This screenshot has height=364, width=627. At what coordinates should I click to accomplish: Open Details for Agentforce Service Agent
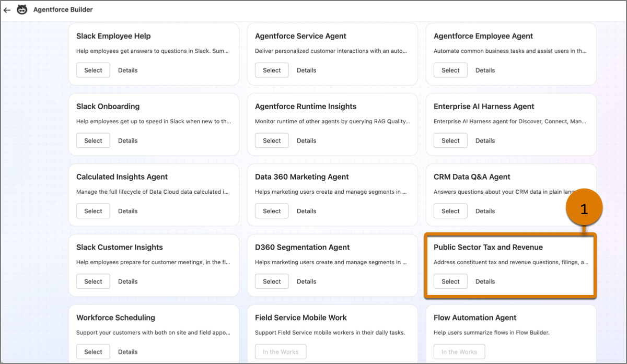(x=306, y=70)
